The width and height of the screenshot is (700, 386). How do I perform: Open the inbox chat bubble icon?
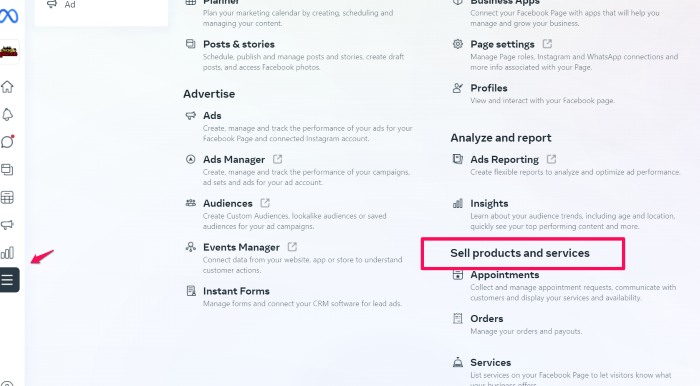pos(8,142)
